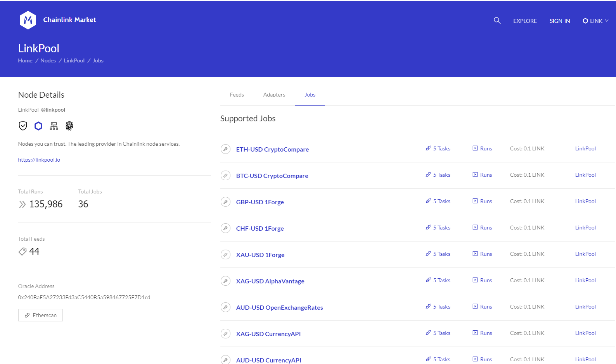
Task: Open the https://linkpool.io website link
Action: [39, 160]
